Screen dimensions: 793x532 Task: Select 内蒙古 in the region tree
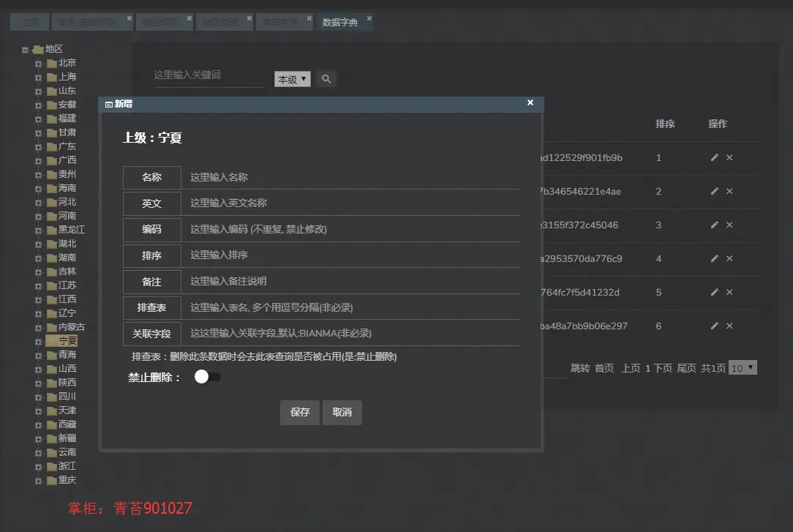(x=71, y=327)
